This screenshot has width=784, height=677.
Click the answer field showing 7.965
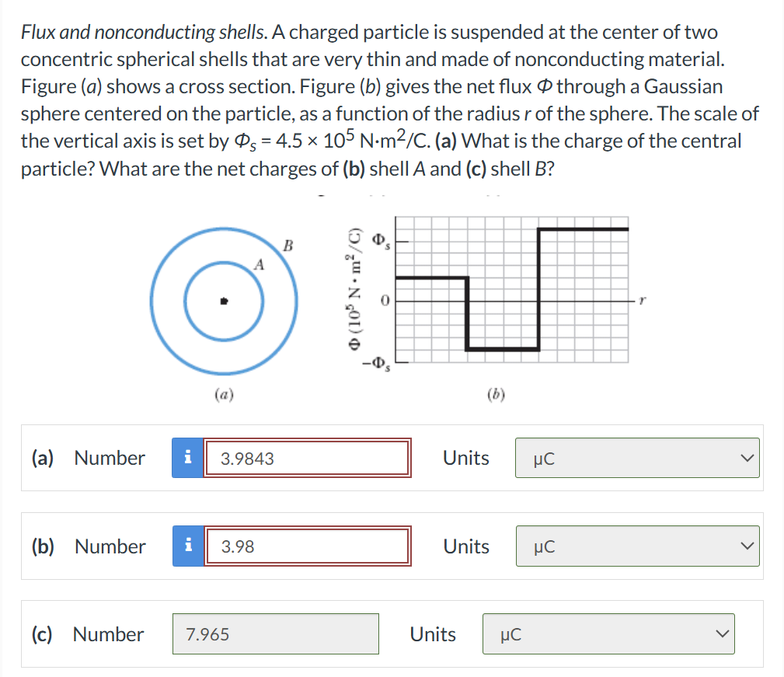tap(275, 634)
